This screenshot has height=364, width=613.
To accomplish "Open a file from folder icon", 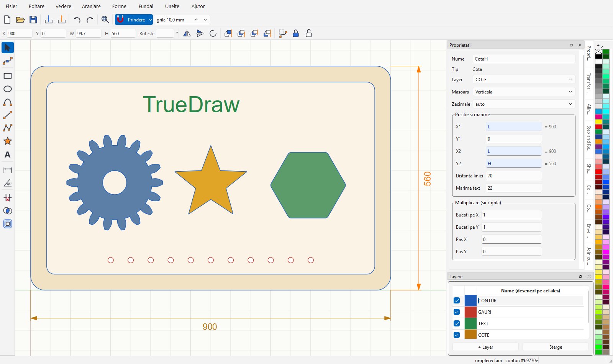I will pos(20,20).
